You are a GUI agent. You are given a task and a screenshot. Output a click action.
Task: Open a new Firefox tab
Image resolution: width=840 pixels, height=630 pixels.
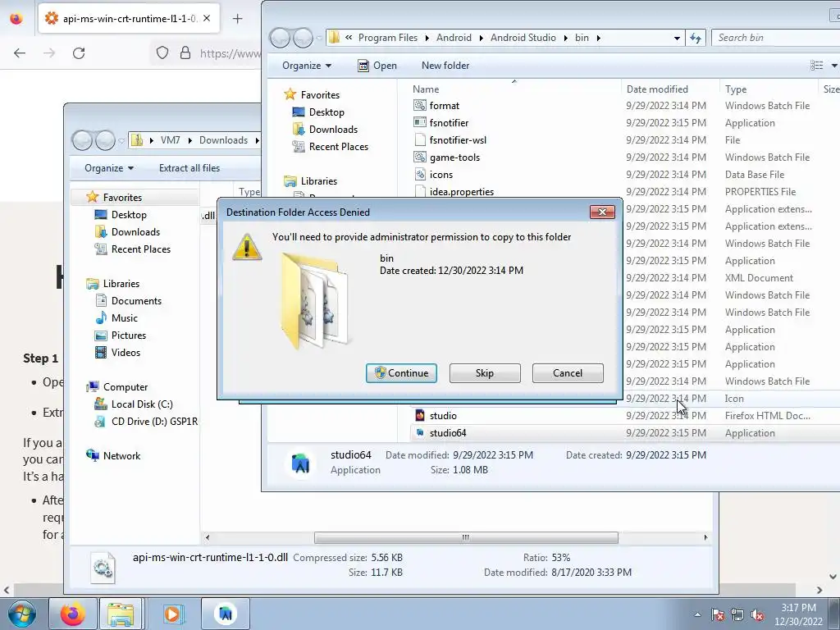pyautogui.click(x=237, y=19)
